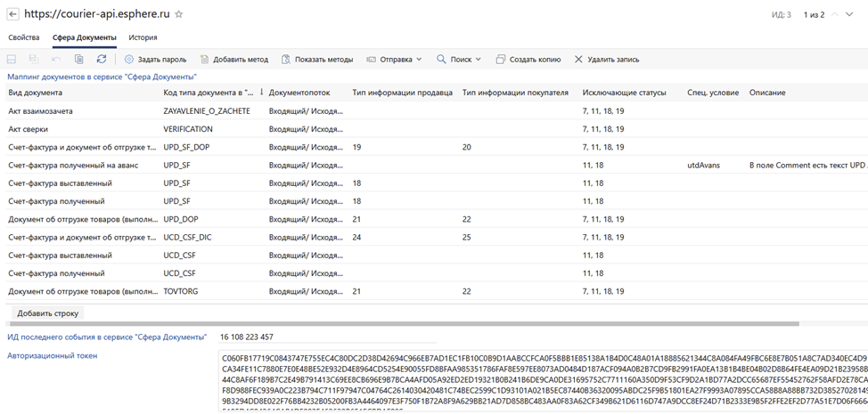This screenshot has width=868, height=414.
Task: Click the copy icon in toolbar
Action: tap(78, 60)
